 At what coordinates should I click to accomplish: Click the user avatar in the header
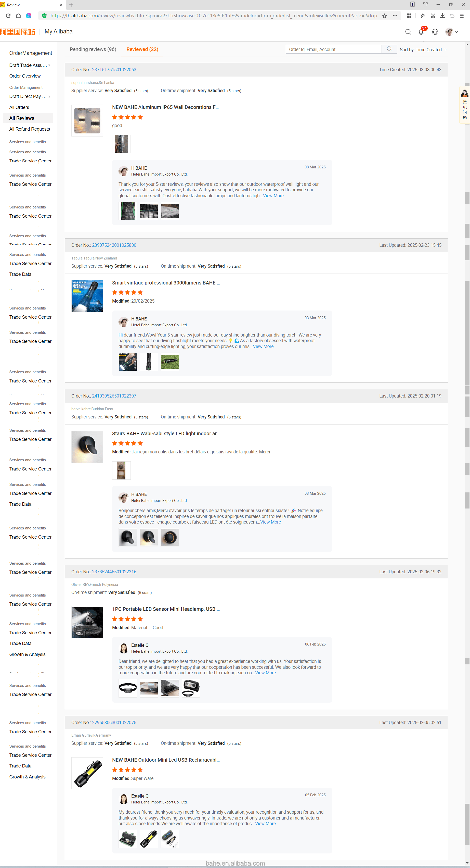449,32
